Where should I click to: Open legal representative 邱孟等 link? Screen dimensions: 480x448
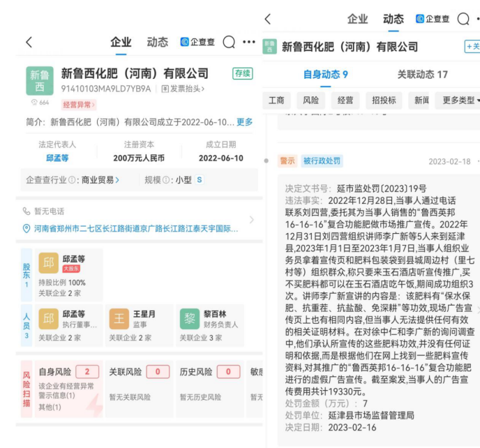57,158
